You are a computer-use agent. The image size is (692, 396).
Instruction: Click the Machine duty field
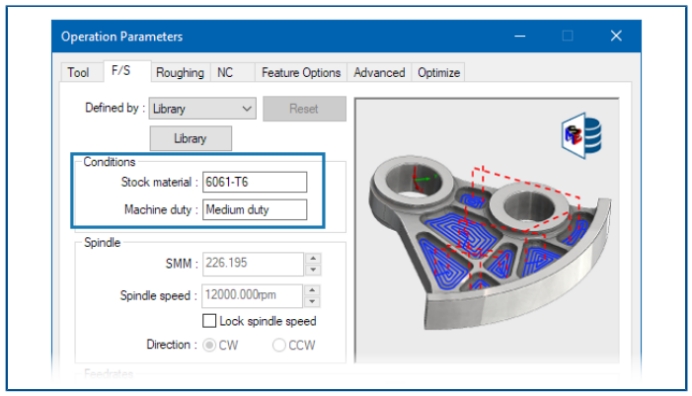click(x=255, y=209)
